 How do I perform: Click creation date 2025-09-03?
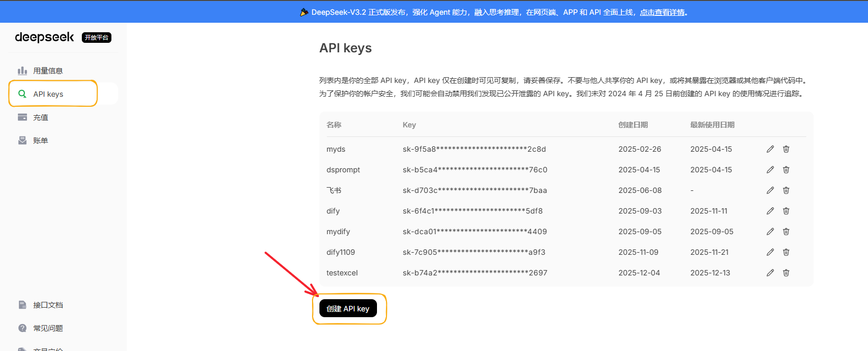[640, 211]
